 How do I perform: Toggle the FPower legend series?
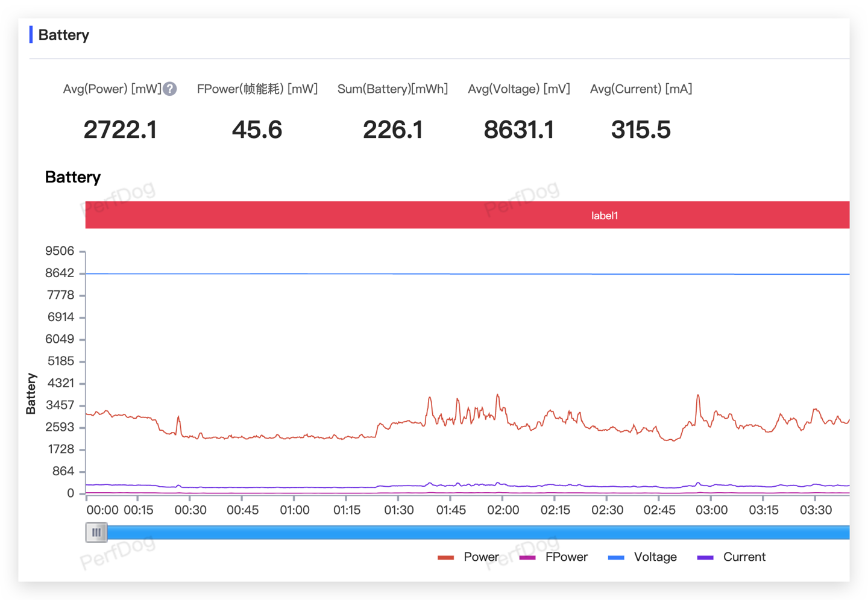tap(553, 557)
